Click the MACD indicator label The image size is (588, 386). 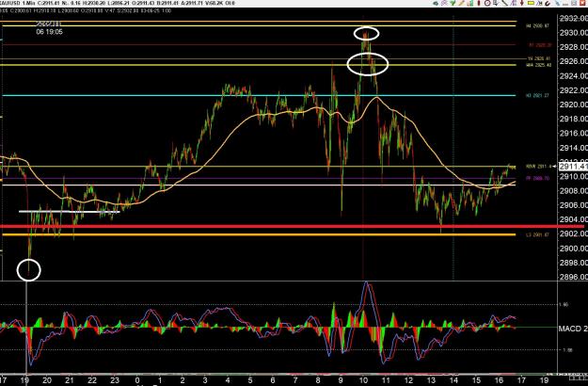click(573, 329)
